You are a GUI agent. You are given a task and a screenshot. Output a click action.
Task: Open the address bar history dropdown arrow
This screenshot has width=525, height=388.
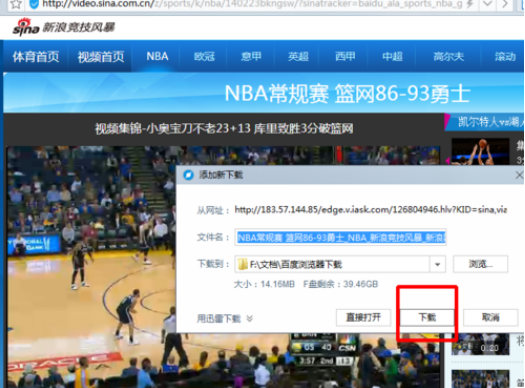click(487, 4)
